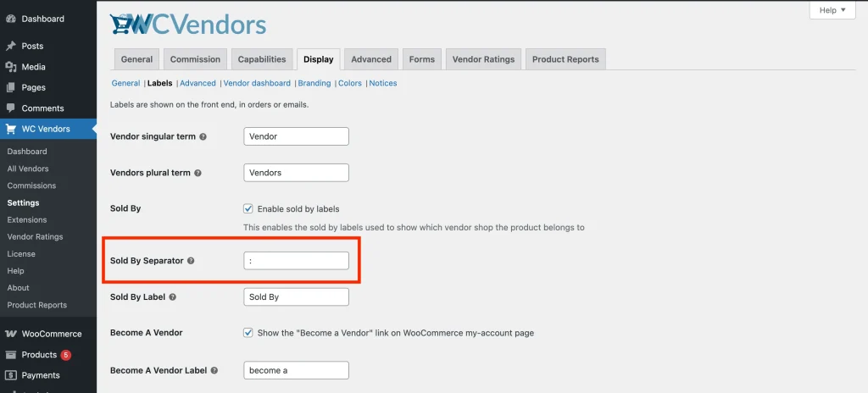Open the Notices sub-section link
Screen dimensions: 868x393
[383, 83]
